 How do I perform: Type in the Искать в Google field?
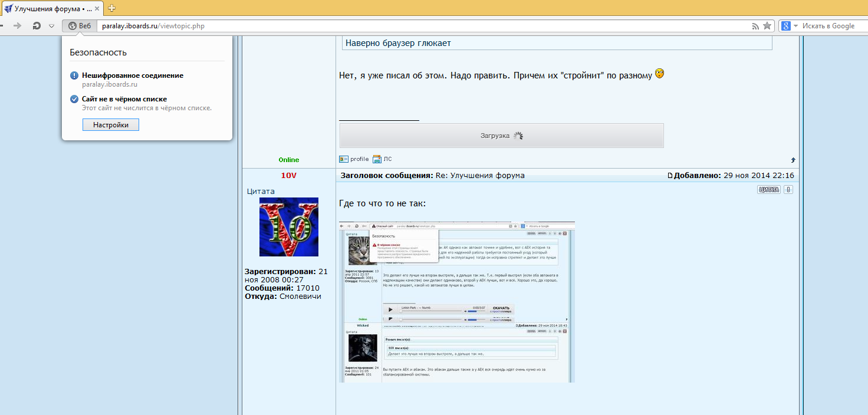(831, 26)
